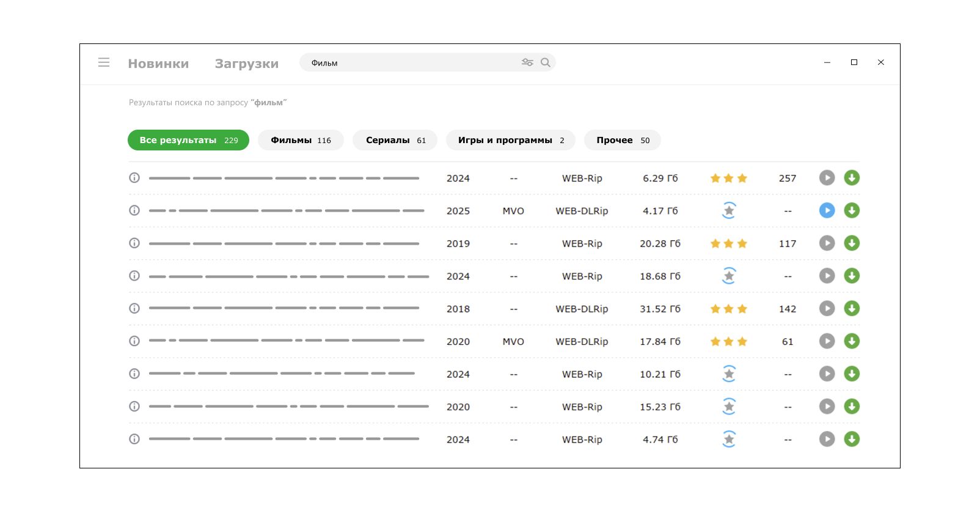Open the Загрузки section
This screenshot has height=510, width=980.
click(x=247, y=64)
